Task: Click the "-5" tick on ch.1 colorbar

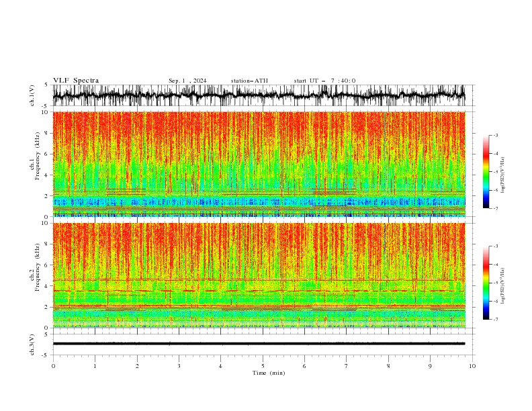Action: point(495,172)
